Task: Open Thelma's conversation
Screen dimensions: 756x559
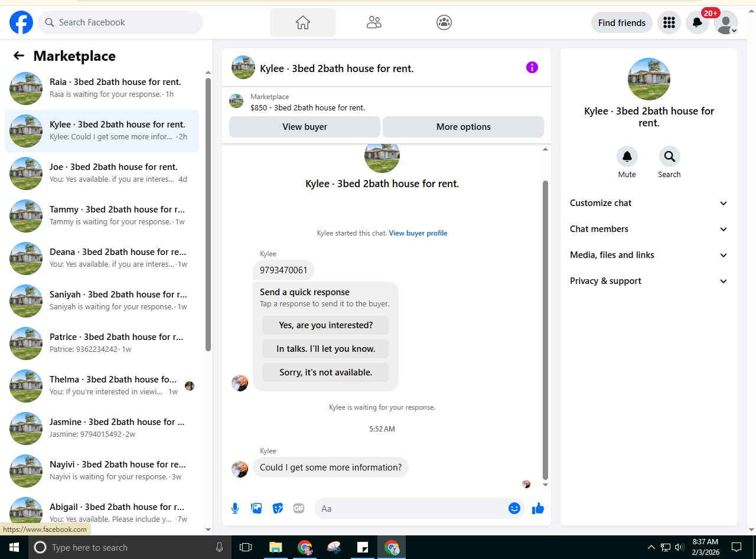Action: pyautogui.click(x=102, y=386)
